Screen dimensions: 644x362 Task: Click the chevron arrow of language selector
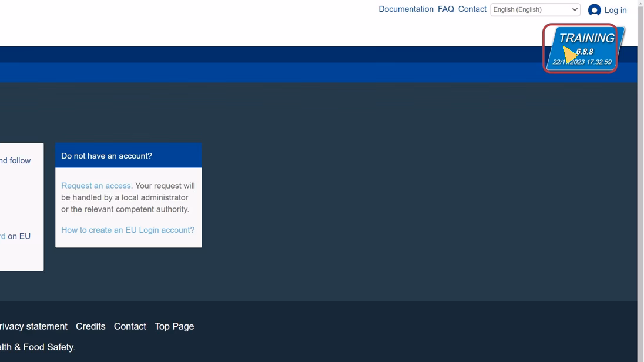tap(575, 9)
